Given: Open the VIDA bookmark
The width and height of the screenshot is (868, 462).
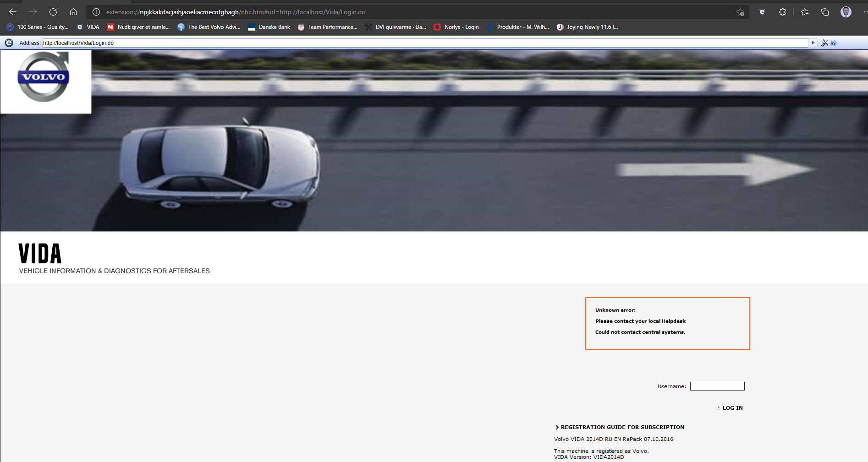Looking at the screenshot, I should (x=88, y=27).
